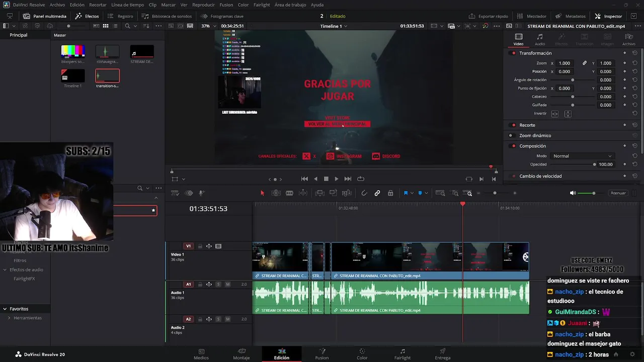Switch to the Montaje page

coord(242,354)
